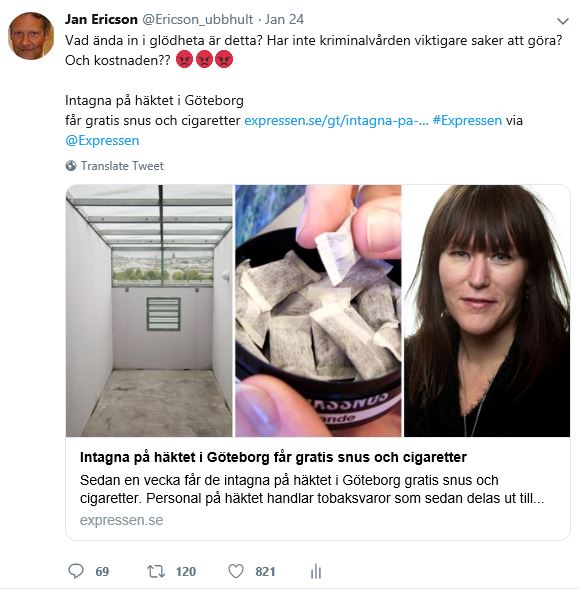579x589 pixels.
Task: Open tweet analytics bar chart icon
Action: [316, 571]
